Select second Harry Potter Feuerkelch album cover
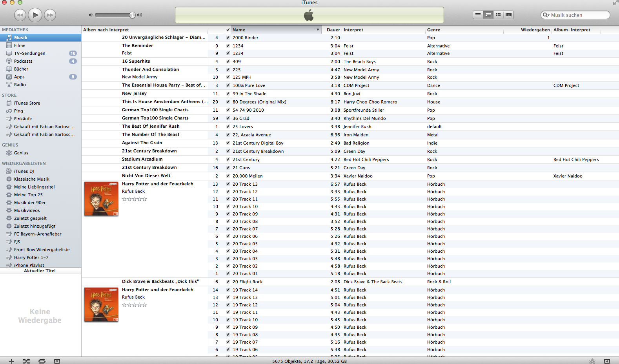 coord(101,304)
